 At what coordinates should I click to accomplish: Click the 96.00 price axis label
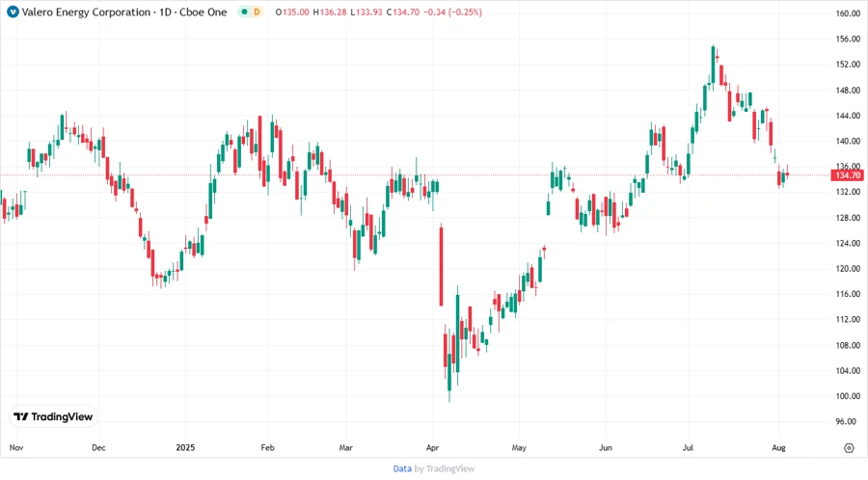848,421
